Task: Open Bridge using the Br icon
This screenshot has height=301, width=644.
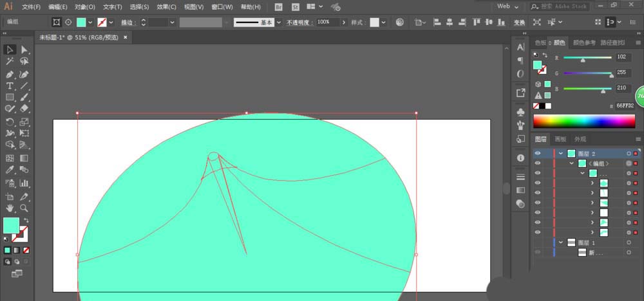Action: (x=279, y=7)
